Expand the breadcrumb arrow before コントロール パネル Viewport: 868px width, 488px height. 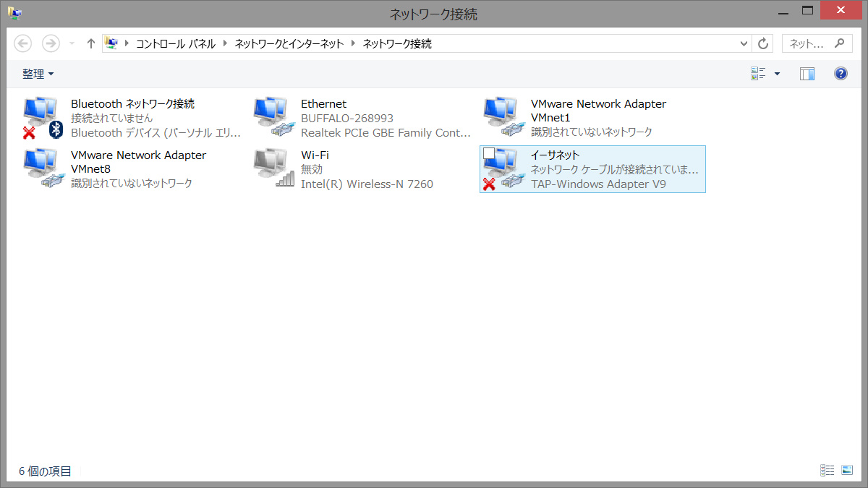127,43
